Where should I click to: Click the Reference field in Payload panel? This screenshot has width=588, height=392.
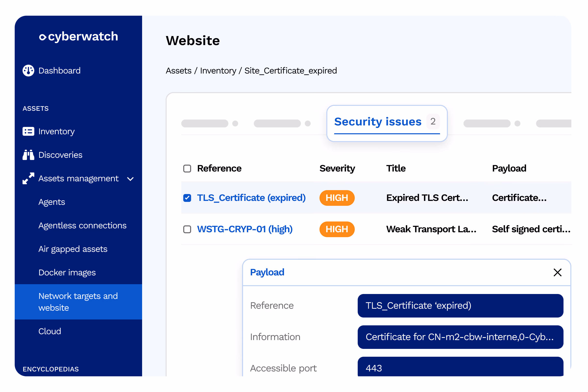460,306
